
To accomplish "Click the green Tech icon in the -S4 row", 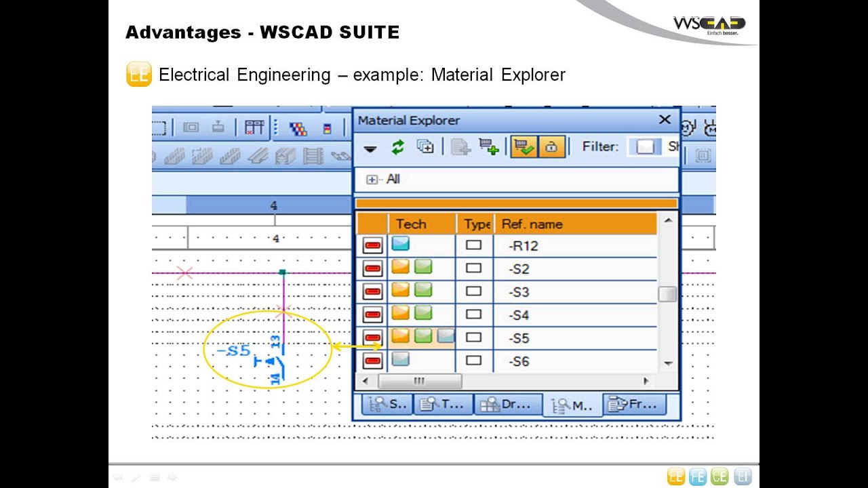I will coord(423,313).
